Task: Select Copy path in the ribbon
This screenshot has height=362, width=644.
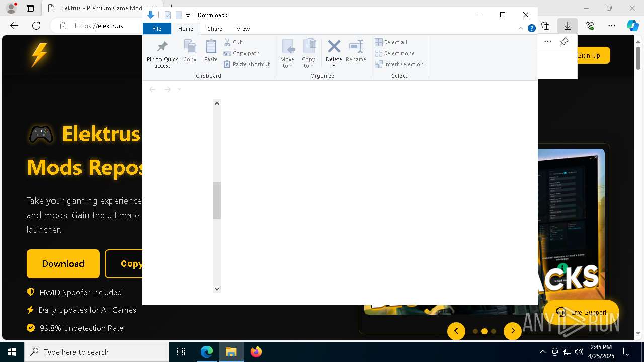Action: 242,53
